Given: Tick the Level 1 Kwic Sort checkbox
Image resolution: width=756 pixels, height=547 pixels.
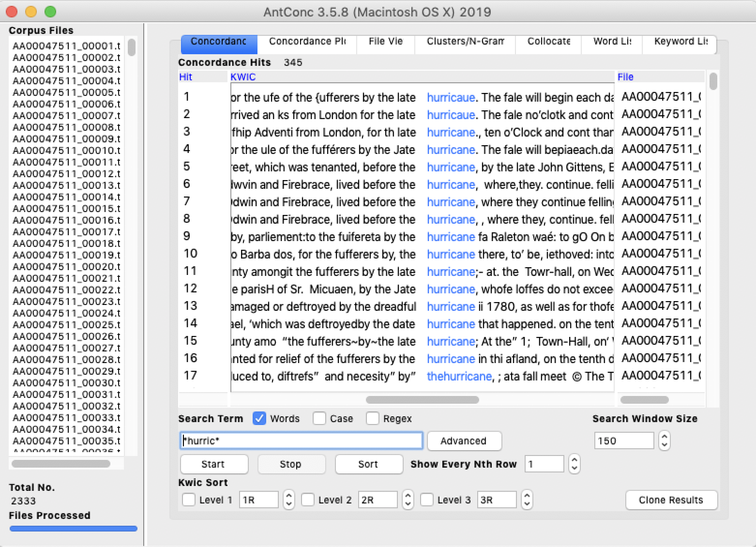Looking at the screenshot, I should point(189,500).
